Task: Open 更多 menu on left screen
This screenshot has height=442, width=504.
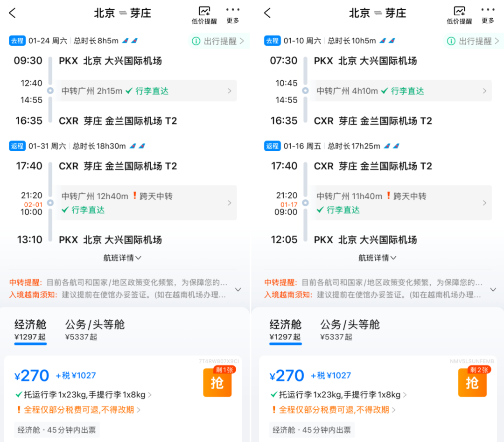Action: coord(233,15)
